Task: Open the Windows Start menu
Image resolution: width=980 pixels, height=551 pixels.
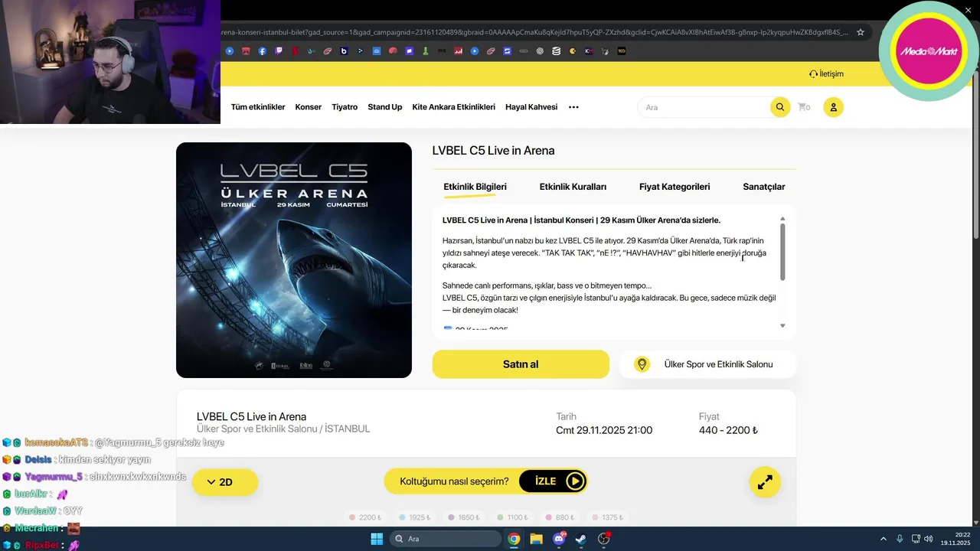Action: (x=377, y=539)
